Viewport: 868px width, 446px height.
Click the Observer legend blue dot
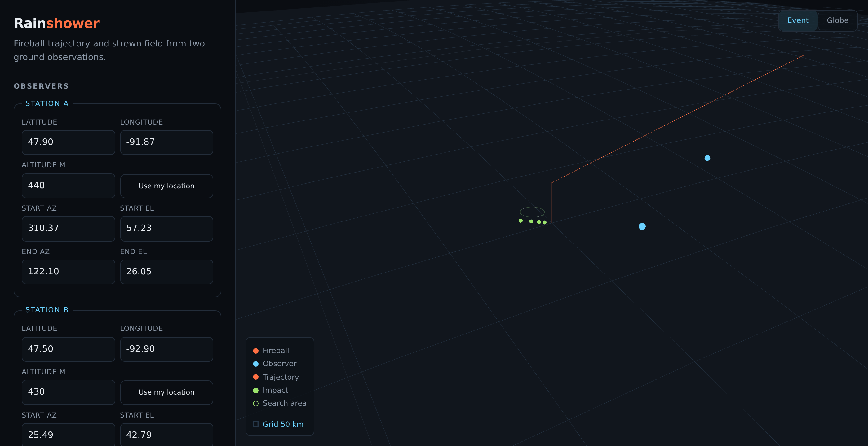256,364
